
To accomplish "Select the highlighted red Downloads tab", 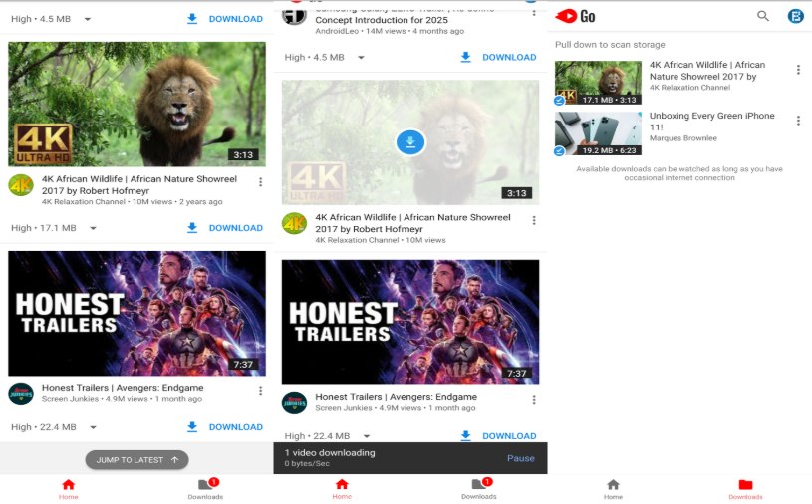I will [x=745, y=488].
